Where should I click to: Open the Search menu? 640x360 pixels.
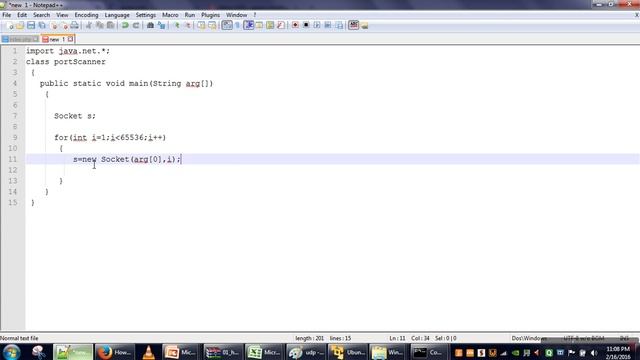click(x=42, y=15)
